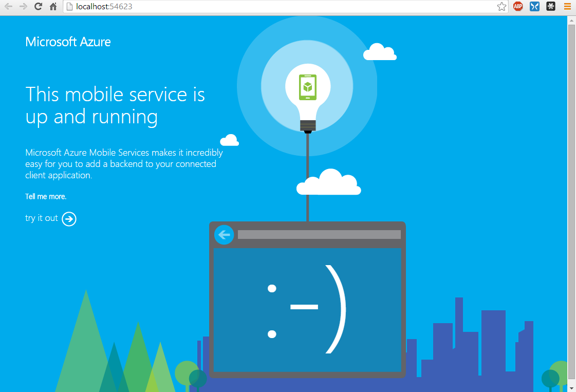576x392 pixels.
Task: Click the try it out link
Action: click(x=42, y=218)
